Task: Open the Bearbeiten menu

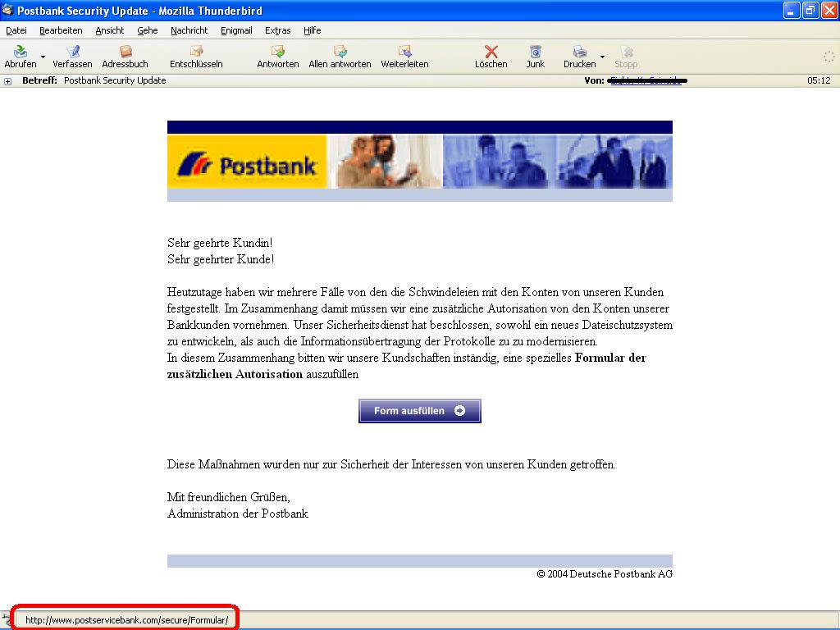Action: pyautogui.click(x=61, y=30)
